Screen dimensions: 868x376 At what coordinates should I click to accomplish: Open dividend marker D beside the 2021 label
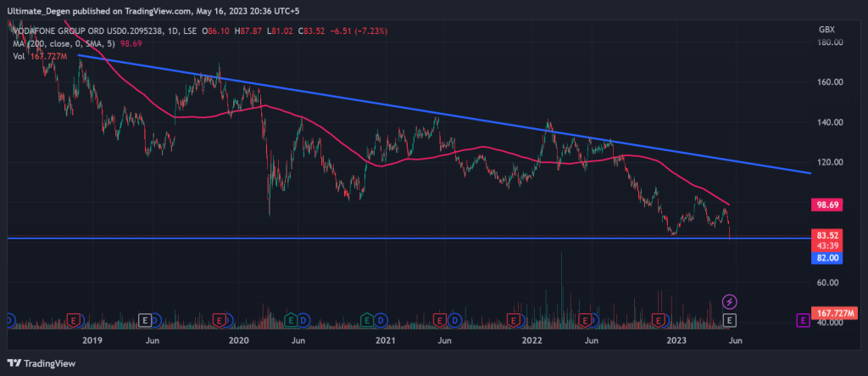click(380, 319)
